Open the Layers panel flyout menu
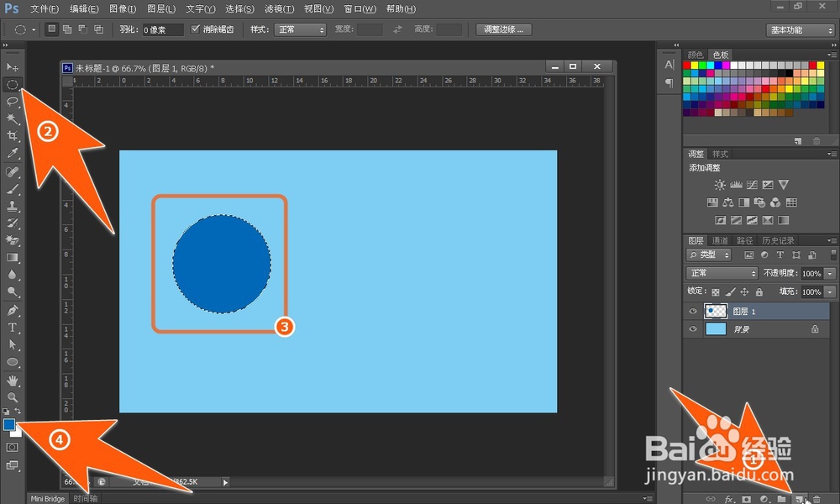 click(x=831, y=240)
